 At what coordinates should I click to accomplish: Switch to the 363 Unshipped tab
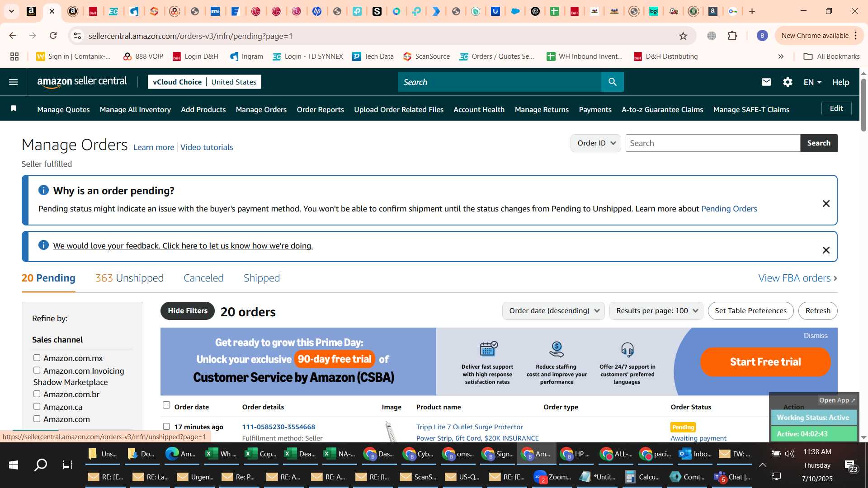129,278
